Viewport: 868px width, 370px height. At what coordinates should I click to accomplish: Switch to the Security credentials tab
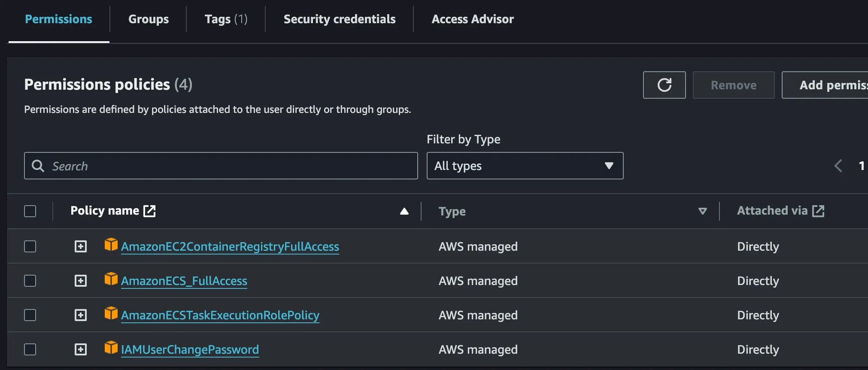tap(339, 19)
